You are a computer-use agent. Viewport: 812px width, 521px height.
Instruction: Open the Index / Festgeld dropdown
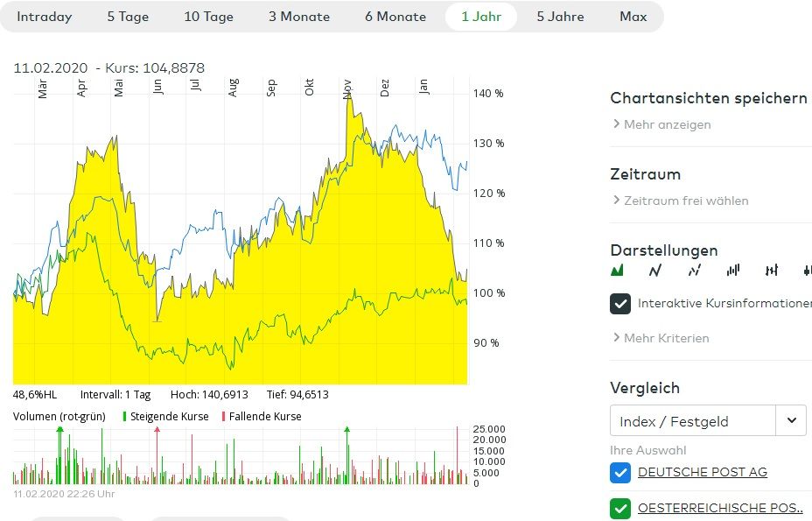[x=791, y=421]
